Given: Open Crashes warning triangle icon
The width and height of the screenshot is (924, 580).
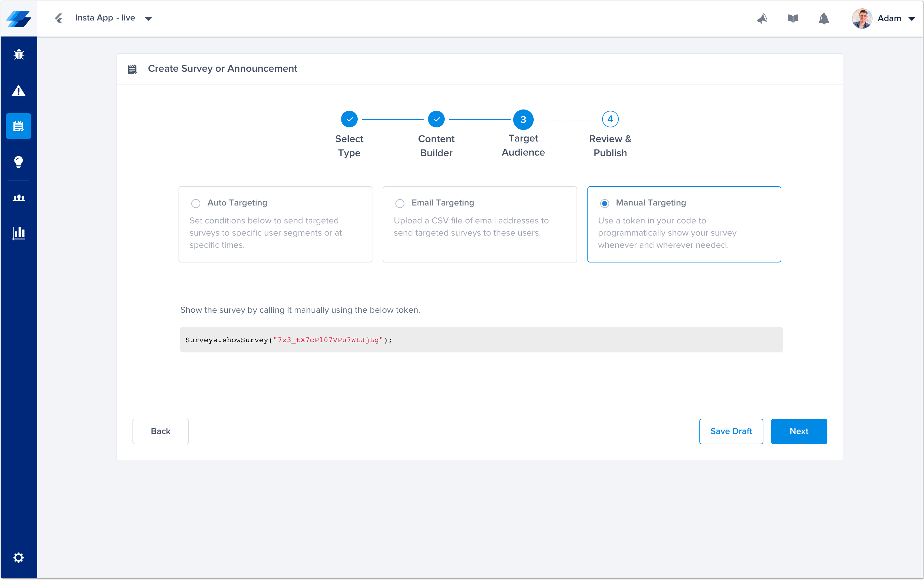Looking at the screenshot, I should point(19,91).
